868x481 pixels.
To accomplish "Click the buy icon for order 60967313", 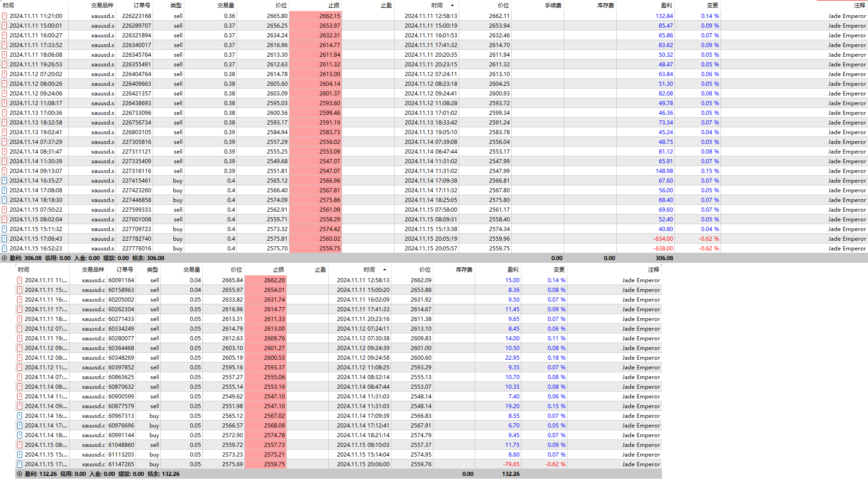I will (x=20, y=416).
